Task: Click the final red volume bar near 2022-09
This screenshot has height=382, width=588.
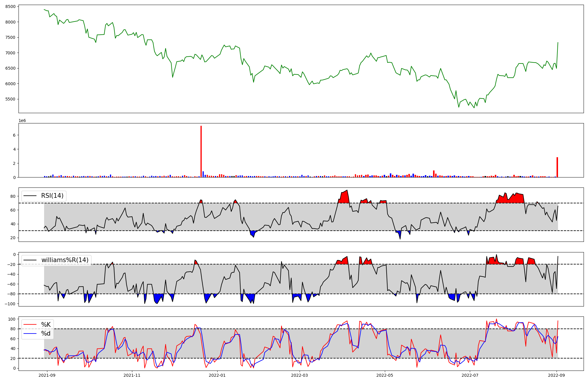Action: point(557,167)
